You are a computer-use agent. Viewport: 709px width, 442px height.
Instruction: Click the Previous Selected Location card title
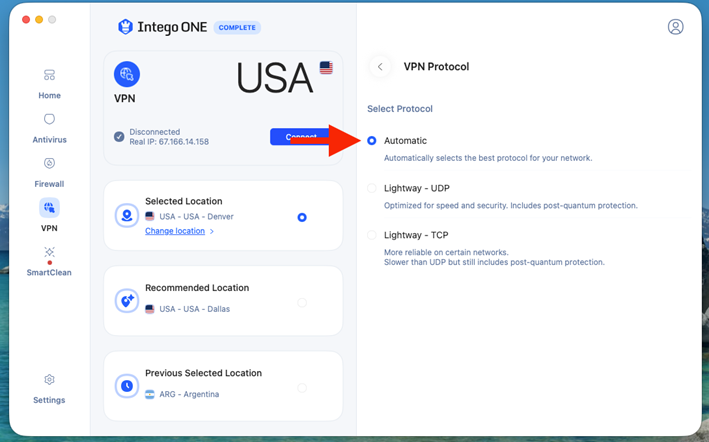[x=203, y=373]
